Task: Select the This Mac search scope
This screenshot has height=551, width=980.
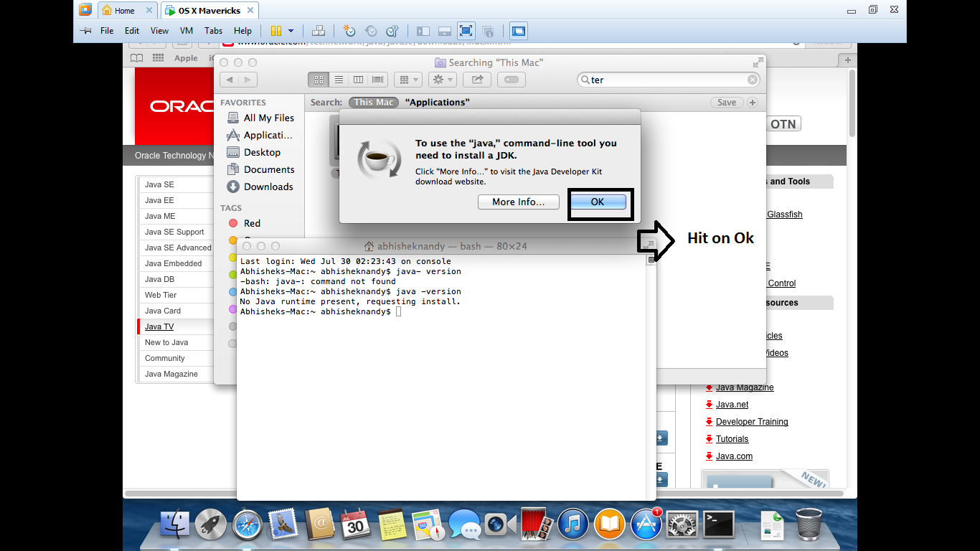Action: point(374,103)
